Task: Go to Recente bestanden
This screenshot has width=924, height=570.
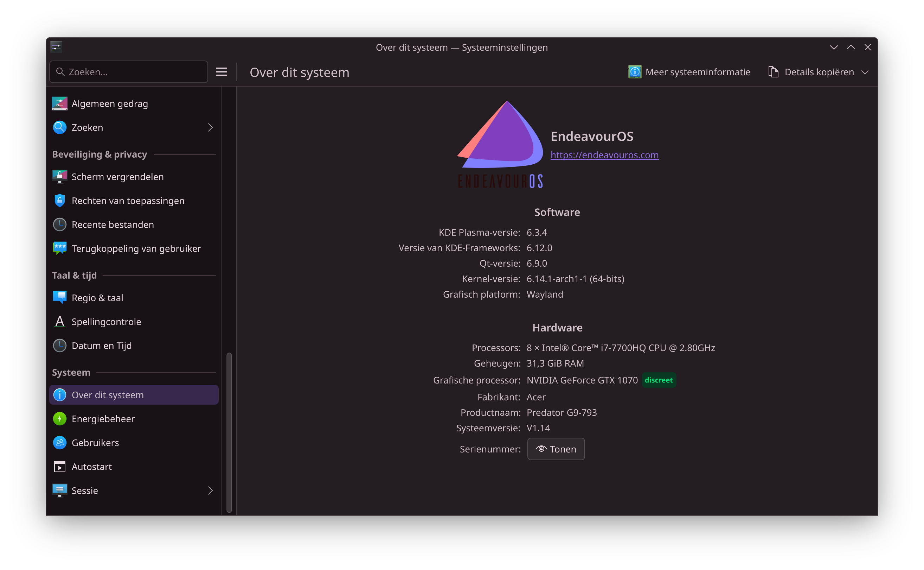Action: (134, 225)
